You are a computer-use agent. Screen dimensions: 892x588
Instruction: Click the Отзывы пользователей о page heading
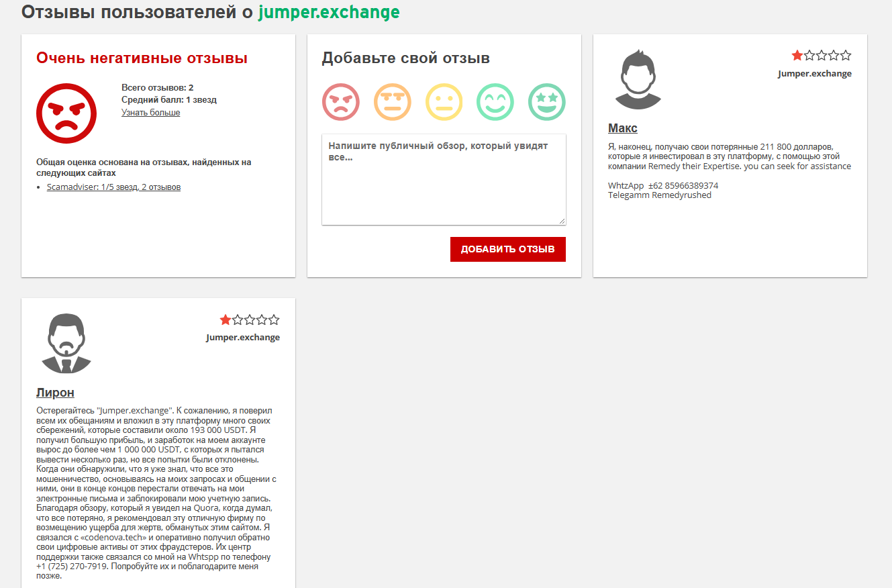(138, 11)
